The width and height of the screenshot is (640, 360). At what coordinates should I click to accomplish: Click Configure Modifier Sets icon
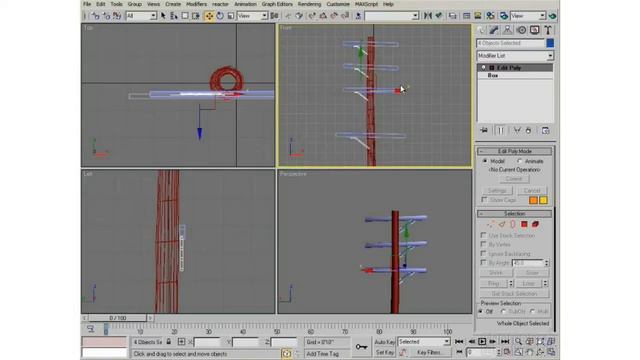[x=546, y=131]
